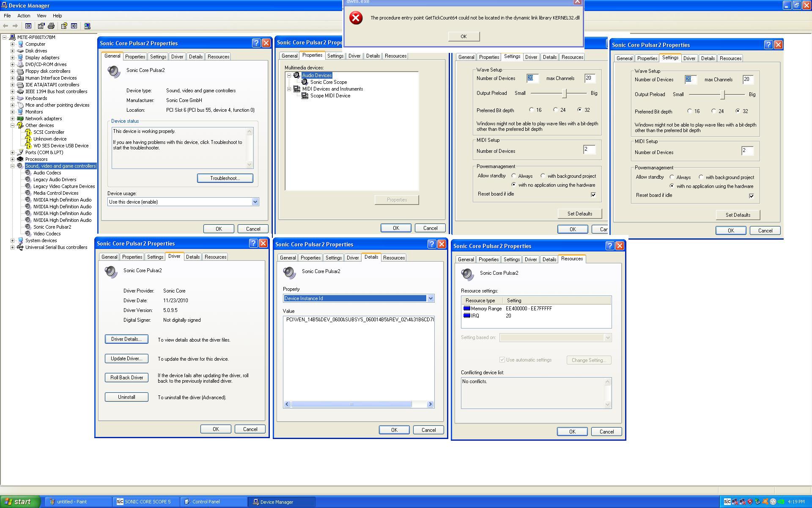This screenshot has width=812, height=508.
Task: Select 16 bit depth in Settings dialog showing its title
Action: click(690, 111)
